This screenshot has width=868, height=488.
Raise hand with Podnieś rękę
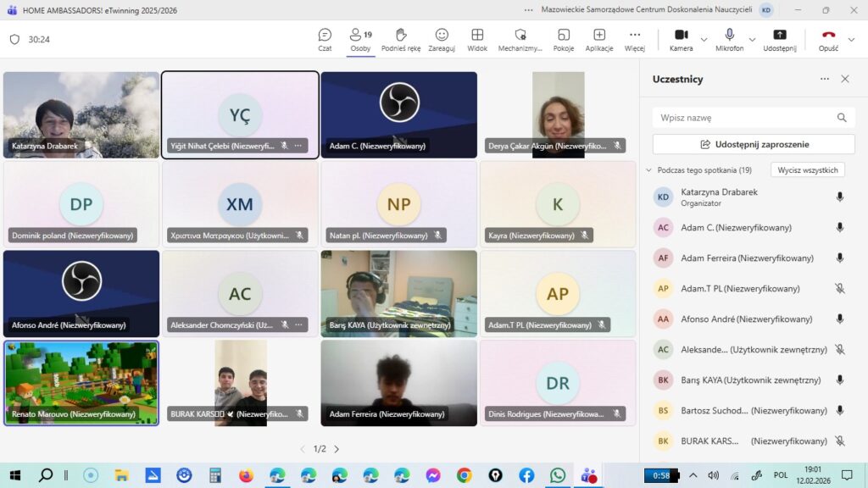coord(401,40)
